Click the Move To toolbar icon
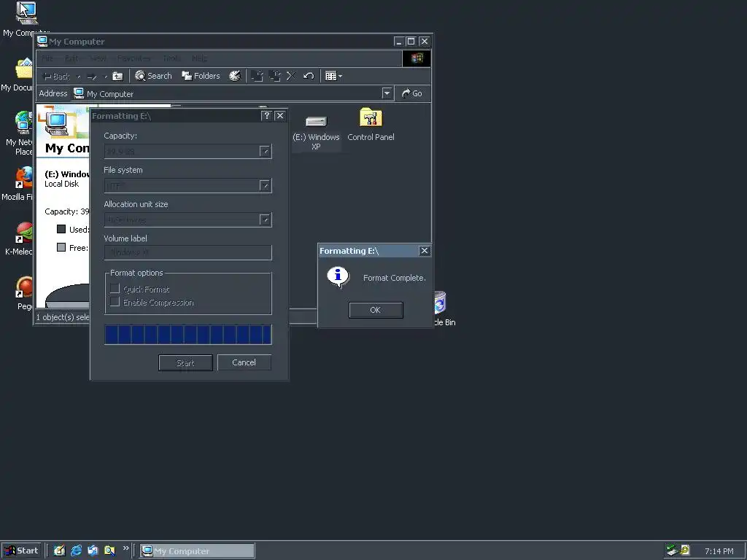747x560 pixels. coord(258,76)
